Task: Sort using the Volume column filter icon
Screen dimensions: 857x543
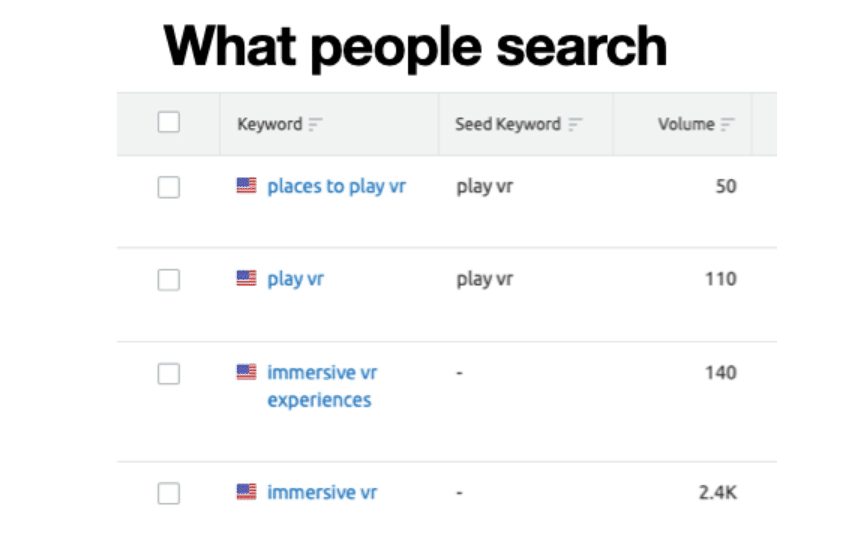Action: (x=727, y=125)
